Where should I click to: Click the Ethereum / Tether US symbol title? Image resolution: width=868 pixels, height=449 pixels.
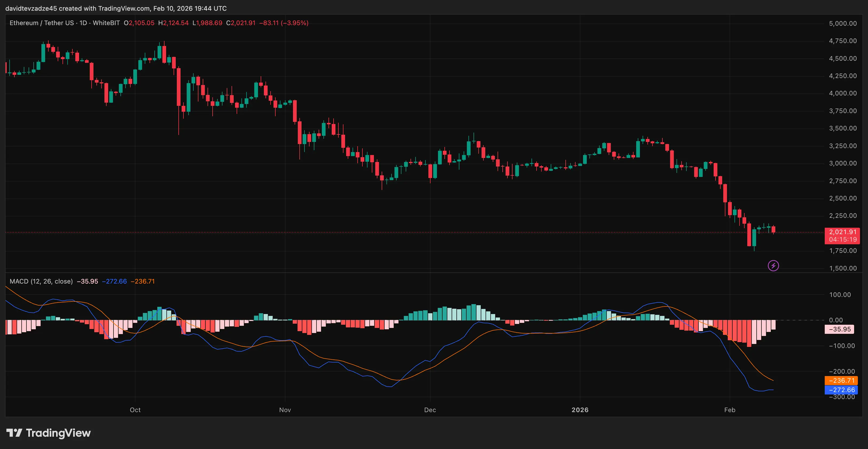(x=41, y=23)
